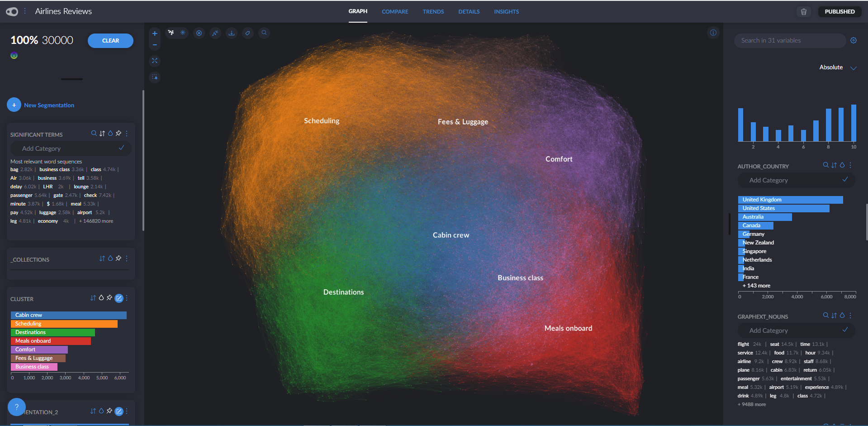Open the app menu dots beside logo
Image resolution: width=868 pixels, height=426 pixels.
[x=25, y=11]
